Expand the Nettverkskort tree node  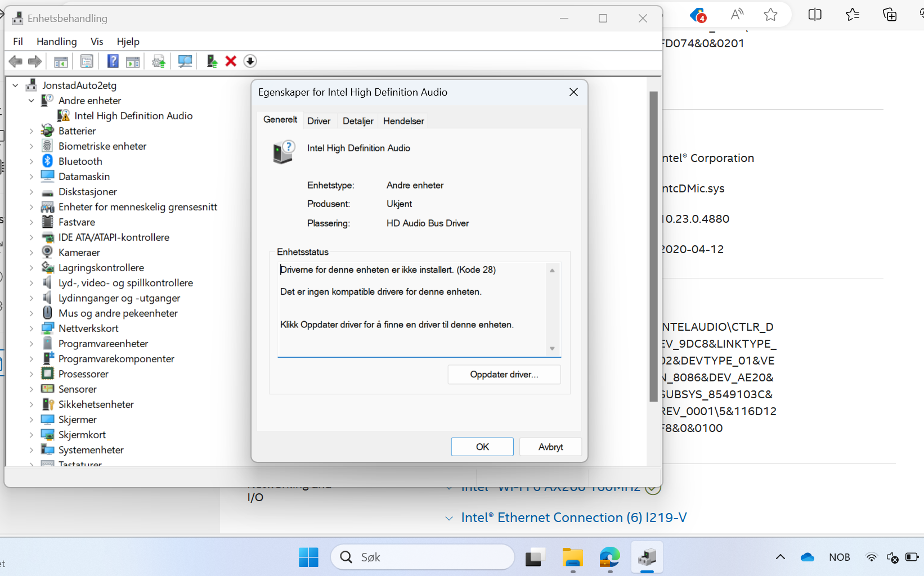(x=32, y=328)
